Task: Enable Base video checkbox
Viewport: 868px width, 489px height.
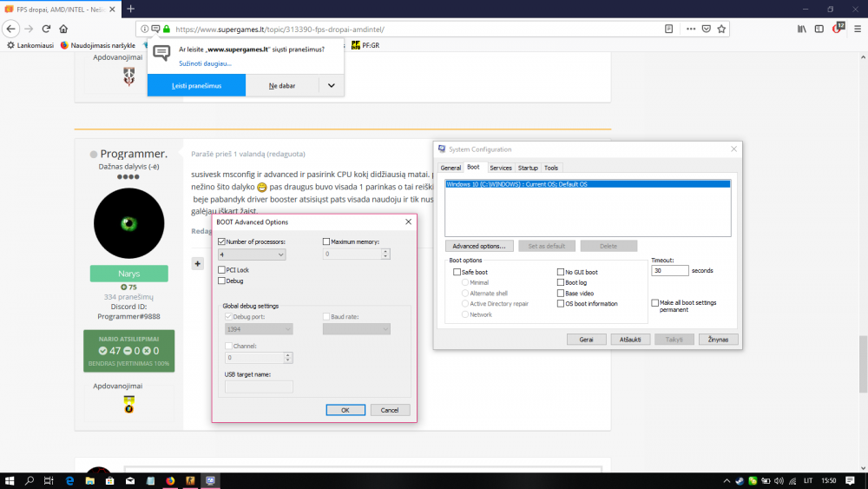Action: pos(560,293)
